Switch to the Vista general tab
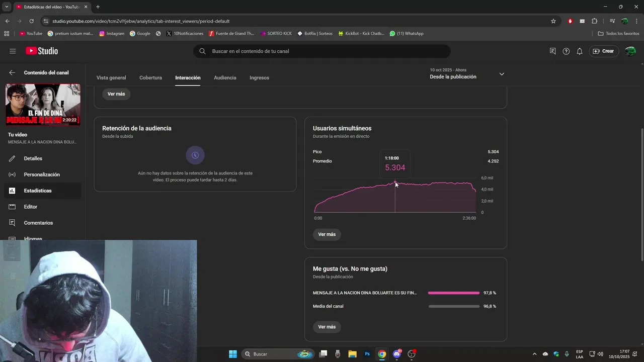The image size is (644, 362). (x=111, y=78)
